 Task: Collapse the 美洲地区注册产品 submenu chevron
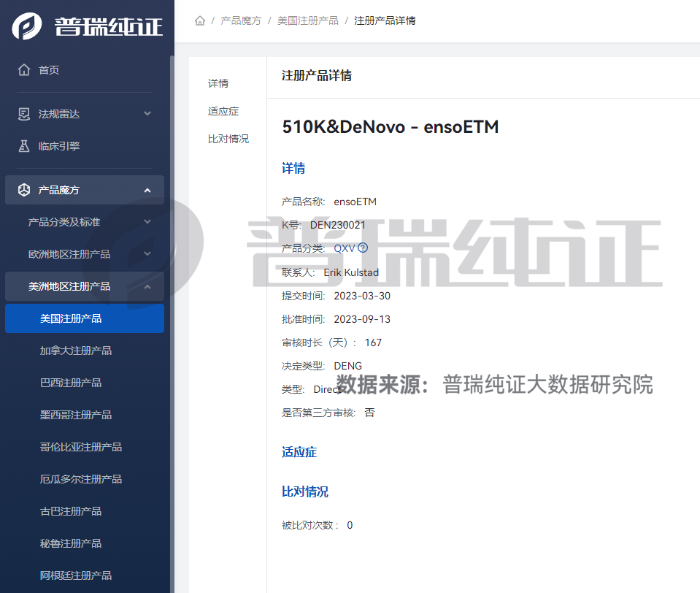pyautogui.click(x=147, y=287)
